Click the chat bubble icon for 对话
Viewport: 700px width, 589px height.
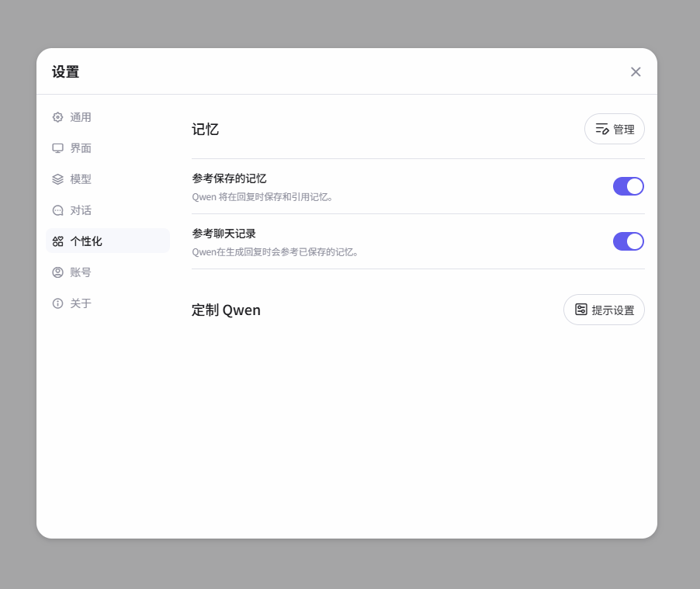57,210
